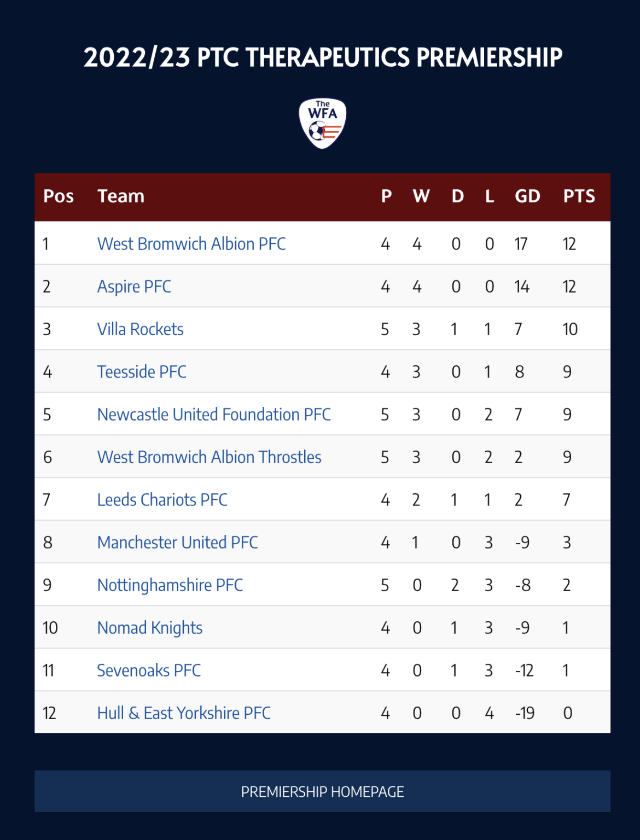This screenshot has width=640, height=840.
Task: Open the Teesside PFC team page
Action: [142, 372]
